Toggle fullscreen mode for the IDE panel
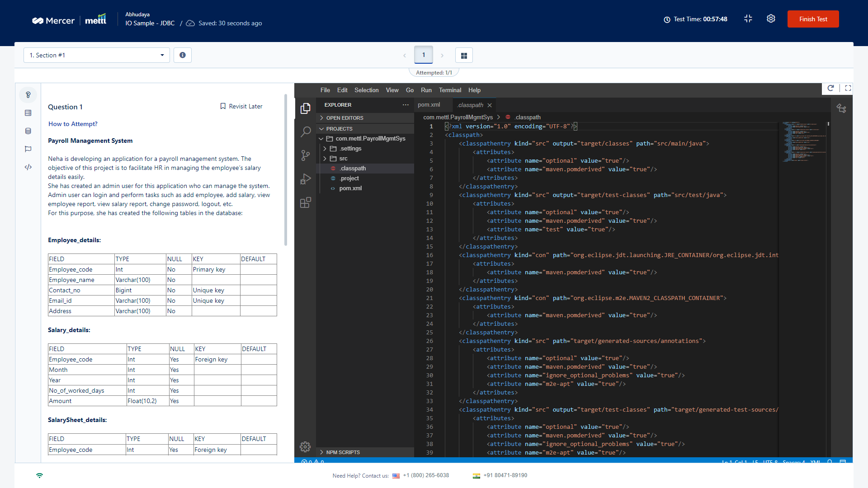Image resolution: width=868 pixels, height=488 pixels. click(848, 88)
